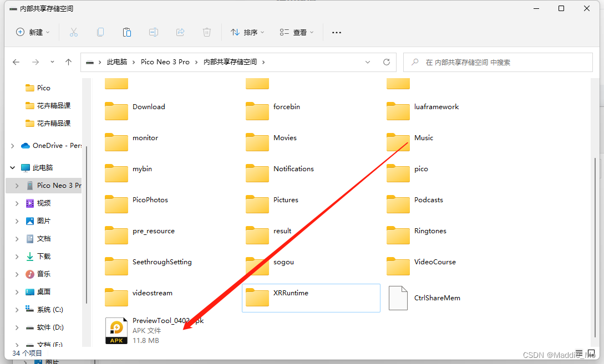Click the pico folder name

coord(421,169)
